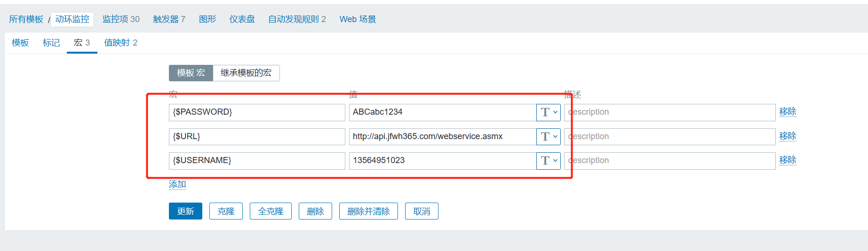The image size is (868, 251).
Task: Open 监控项 30 navigation link
Action: (121, 19)
